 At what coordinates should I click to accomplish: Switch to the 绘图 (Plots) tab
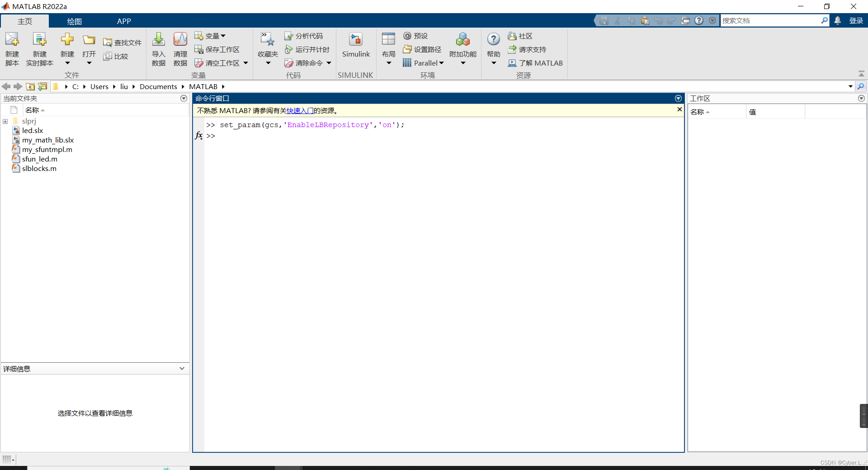pyautogui.click(x=74, y=21)
